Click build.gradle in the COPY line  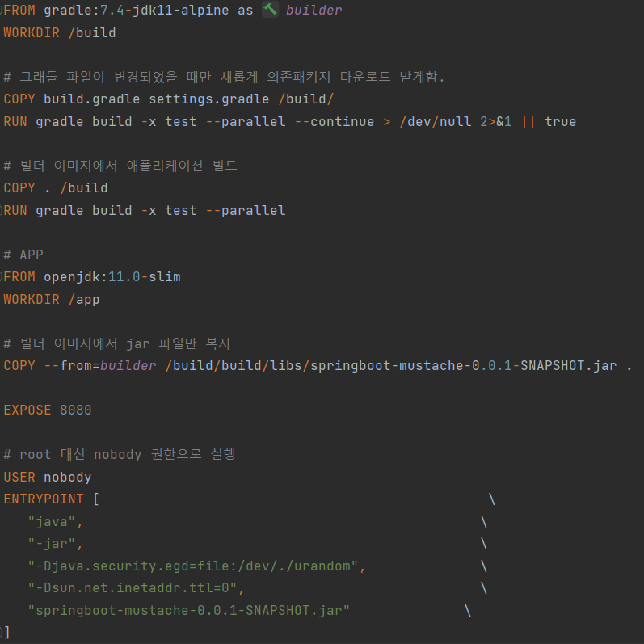click(x=92, y=99)
